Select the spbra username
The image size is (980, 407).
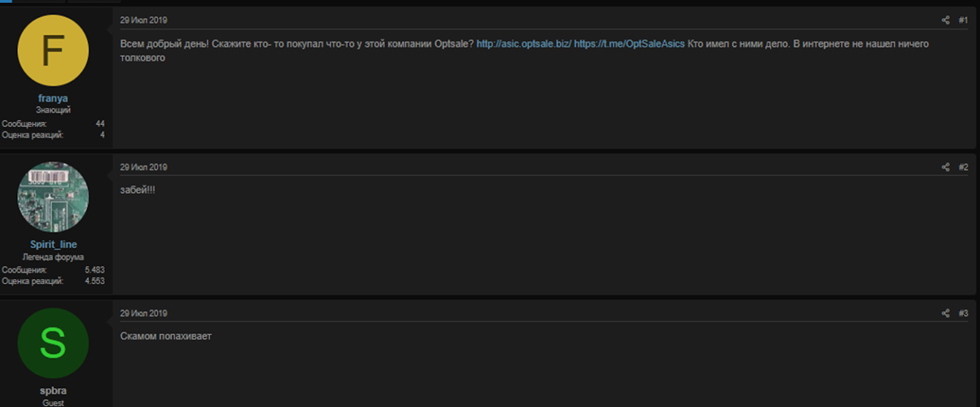[53, 390]
